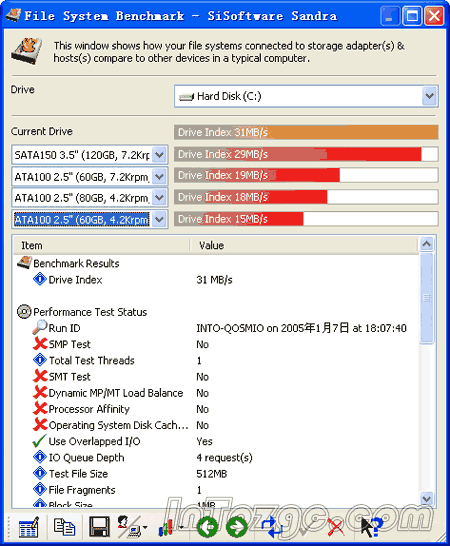This screenshot has width=450, height=546.
Task: Click the list scrollbar down arrow
Action: pyautogui.click(x=427, y=499)
